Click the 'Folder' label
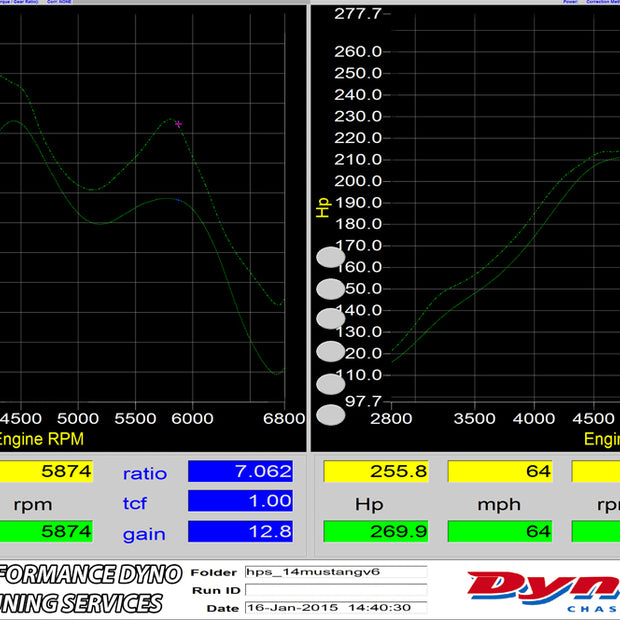The width and height of the screenshot is (620, 620). [214, 573]
